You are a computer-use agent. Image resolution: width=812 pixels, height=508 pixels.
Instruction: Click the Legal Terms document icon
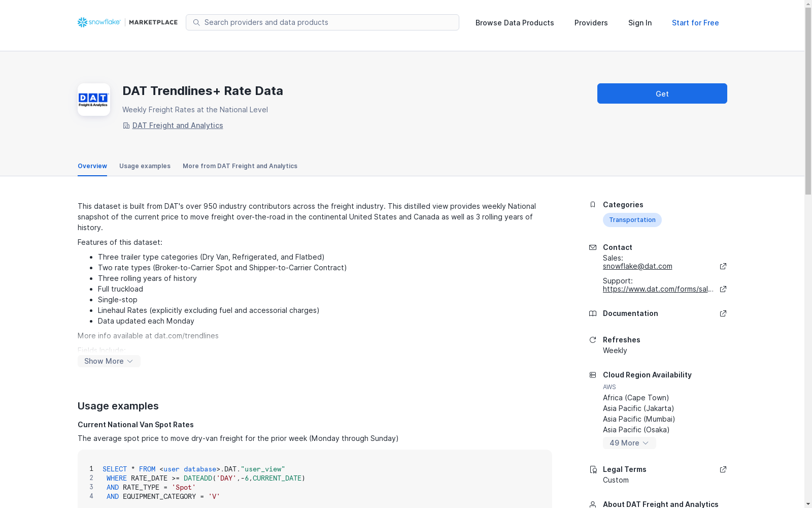pyautogui.click(x=593, y=469)
